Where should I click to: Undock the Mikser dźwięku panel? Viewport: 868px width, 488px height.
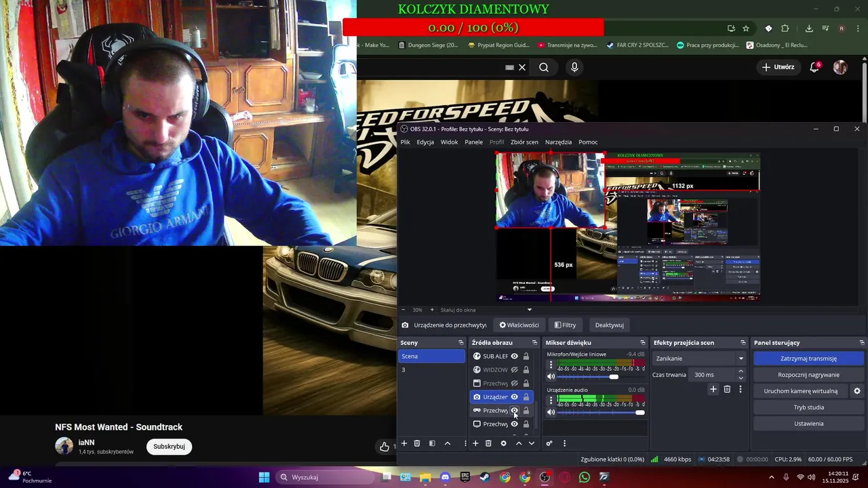click(643, 343)
